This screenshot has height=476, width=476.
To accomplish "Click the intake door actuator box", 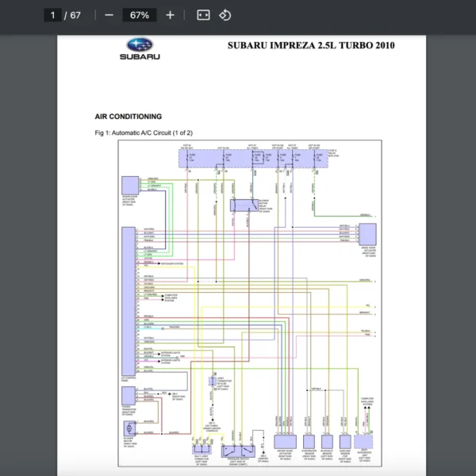I will pos(127,183).
